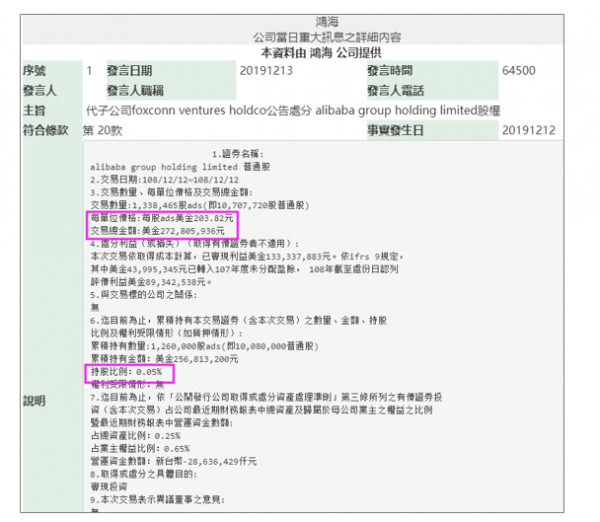
Task: Click the 說明 label
Action: [x=34, y=401]
